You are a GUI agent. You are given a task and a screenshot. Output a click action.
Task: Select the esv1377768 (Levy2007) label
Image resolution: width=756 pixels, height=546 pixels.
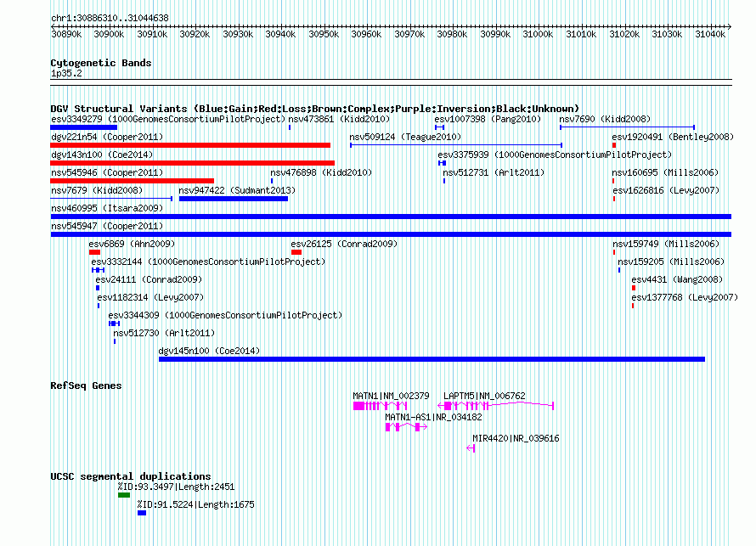(685, 297)
